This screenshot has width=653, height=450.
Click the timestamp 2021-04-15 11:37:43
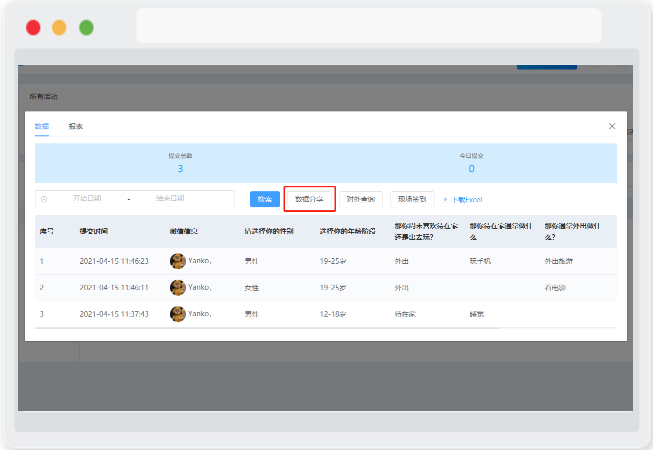pyautogui.click(x=114, y=314)
